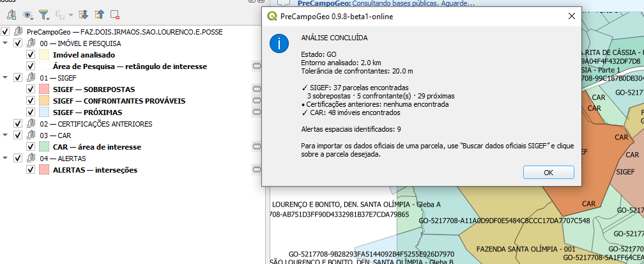Collapse the 01 — SIGEF group
Image resolution: width=644 pixels, height=264 pixels.
coord(5,77)
